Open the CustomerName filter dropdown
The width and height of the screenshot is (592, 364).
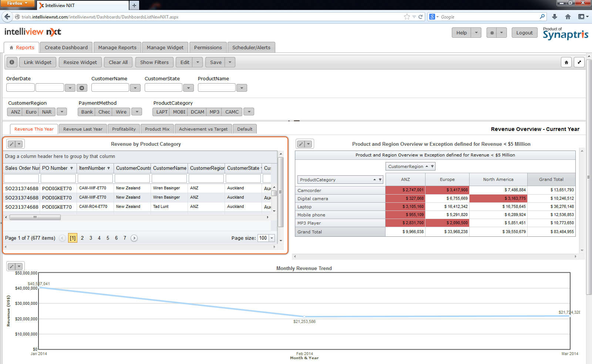coord(135,88)
